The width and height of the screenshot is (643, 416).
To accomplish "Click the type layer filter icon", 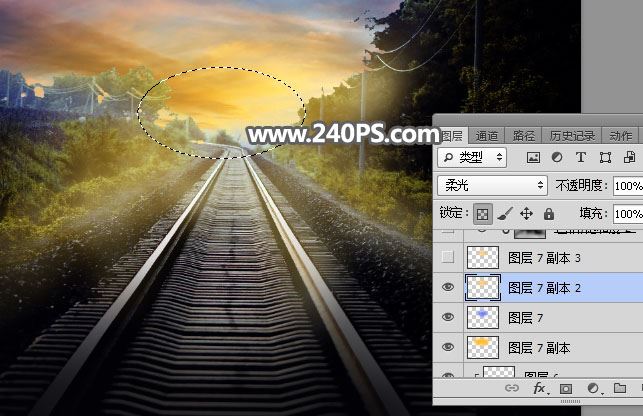I will click(581, 158).
